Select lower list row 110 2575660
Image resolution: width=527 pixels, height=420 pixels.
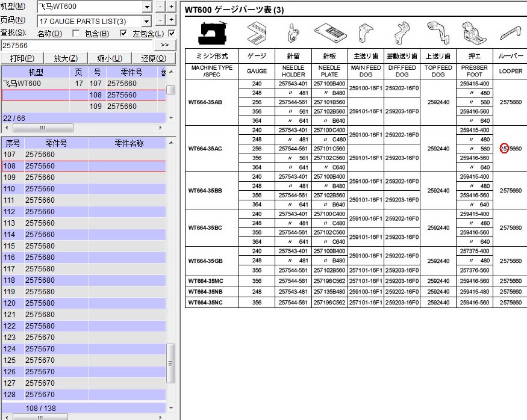click(x=83, y=189)
